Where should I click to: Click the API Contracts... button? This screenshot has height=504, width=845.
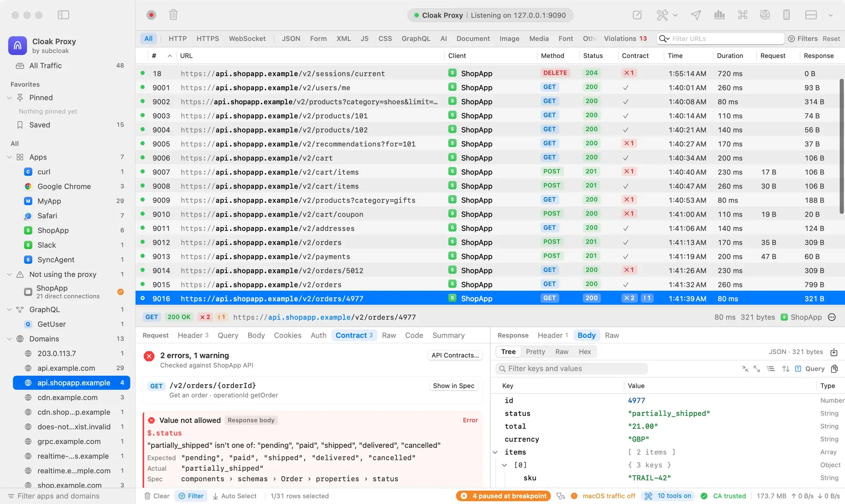455,355
